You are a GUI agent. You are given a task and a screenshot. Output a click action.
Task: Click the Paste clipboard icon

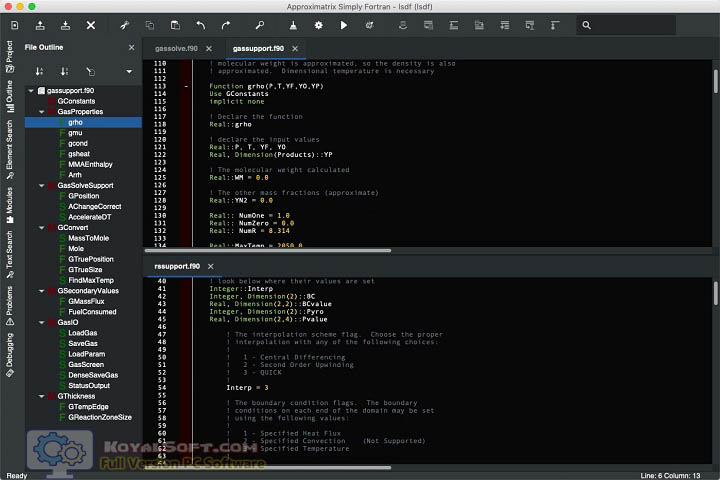coord(175,25)
